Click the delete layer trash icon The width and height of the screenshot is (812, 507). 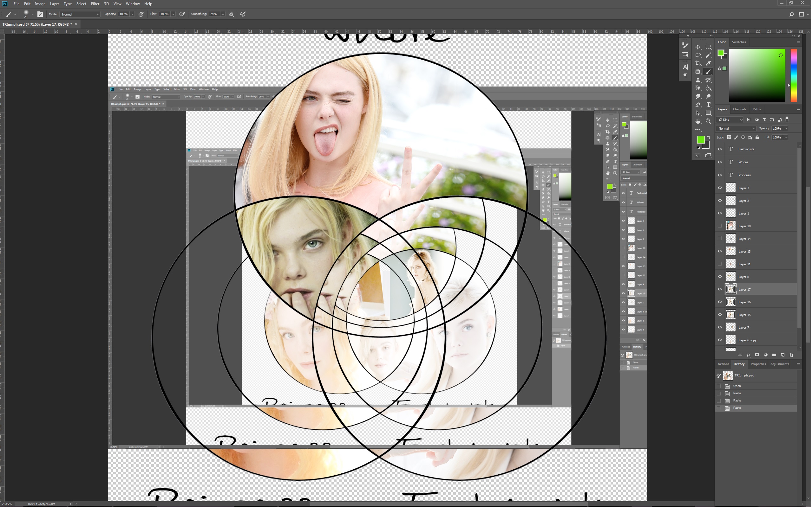791,355
